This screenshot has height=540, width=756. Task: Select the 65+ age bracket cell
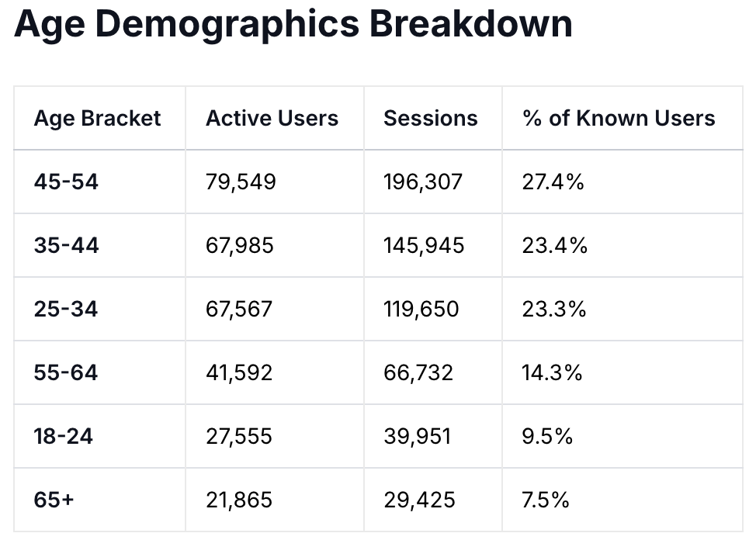(54, 500)
